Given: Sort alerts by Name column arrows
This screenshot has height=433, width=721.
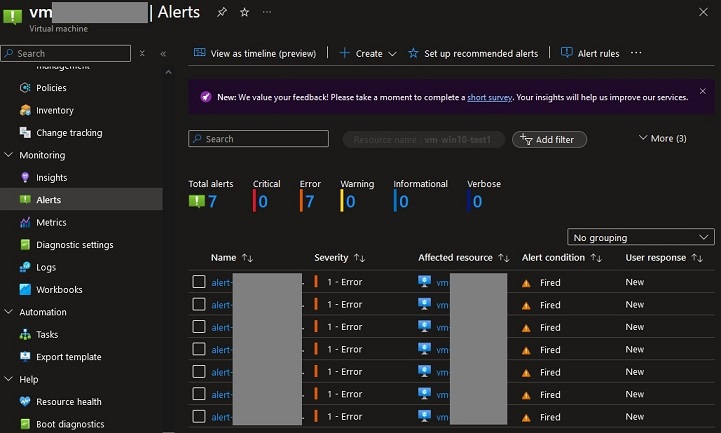Looking at the screenshot, I should point(247,258).
